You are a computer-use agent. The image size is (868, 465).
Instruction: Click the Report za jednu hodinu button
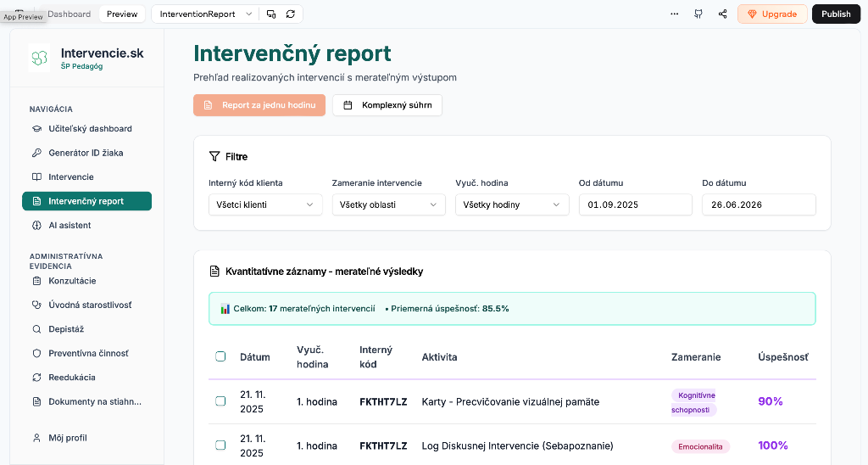(x=259, y=105)
